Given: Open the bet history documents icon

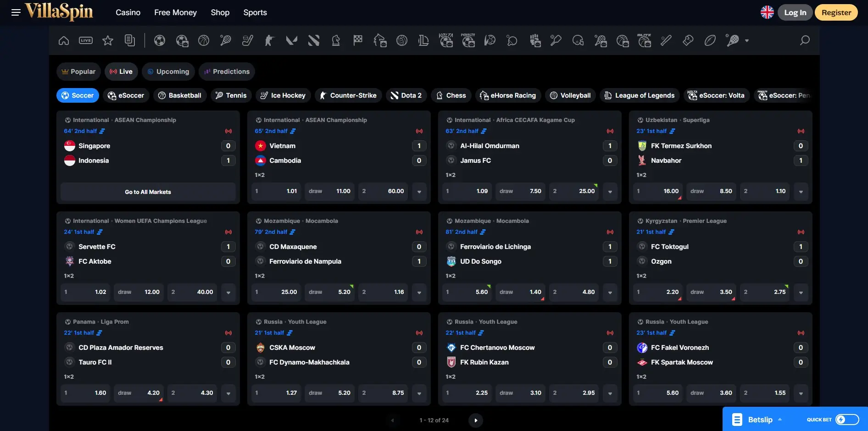Looking at the screenshot, I should tap(130, 40).
